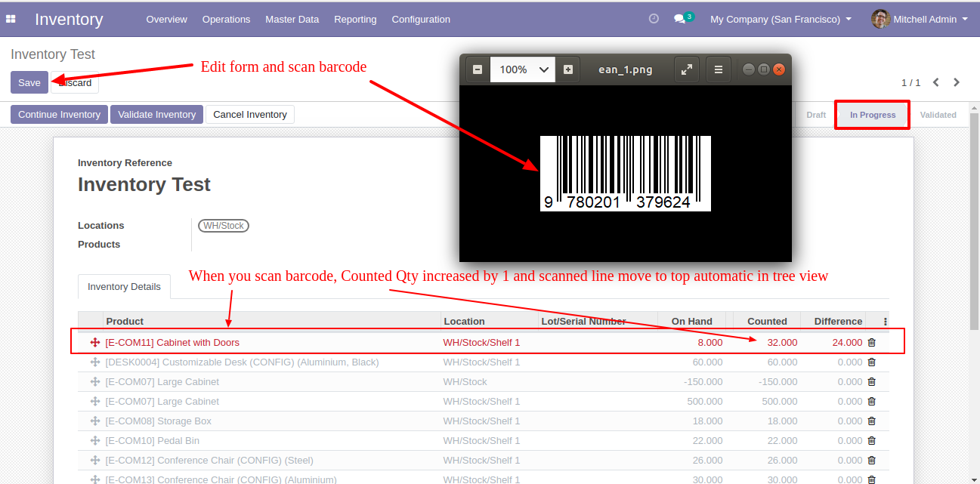Go to previous record arrow

click(x=936, y=82)
